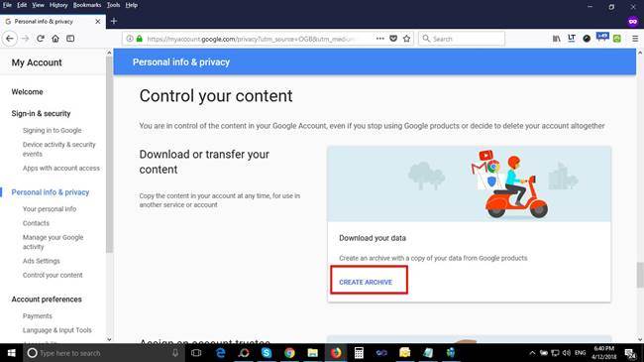Click the page scrollbar thumb
The width and height of the screenshot is (644, 362).
click(x=640, y=275)
